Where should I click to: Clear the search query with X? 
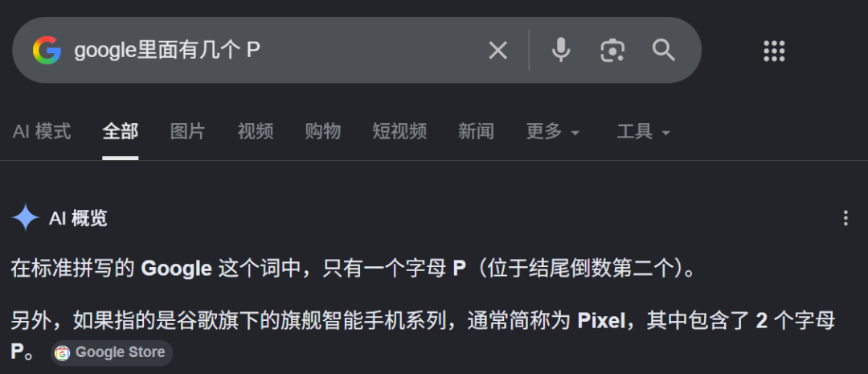coord(497,51)
